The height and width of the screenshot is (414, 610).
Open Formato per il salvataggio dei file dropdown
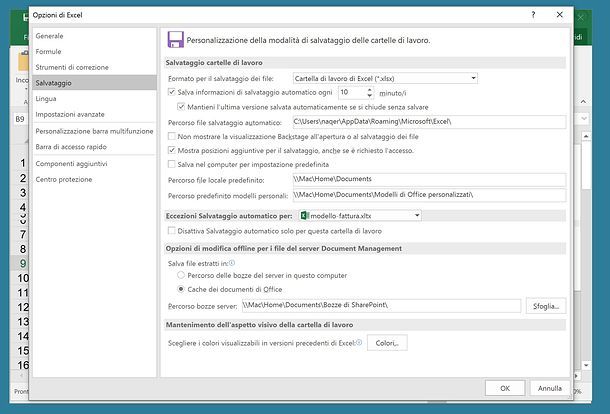(x=385, y=78)
